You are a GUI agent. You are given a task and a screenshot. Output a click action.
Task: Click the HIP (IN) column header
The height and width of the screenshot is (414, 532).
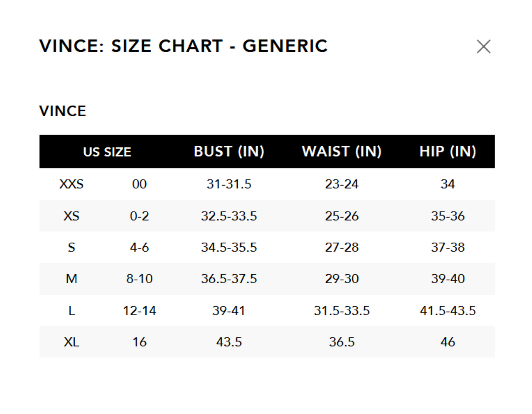447,152
